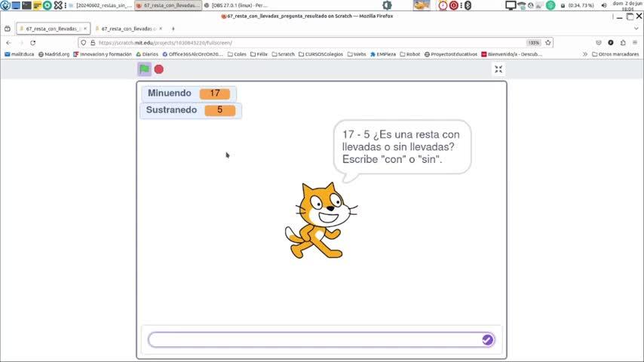Open the network tray icon
644x362 pixels.
522,6
